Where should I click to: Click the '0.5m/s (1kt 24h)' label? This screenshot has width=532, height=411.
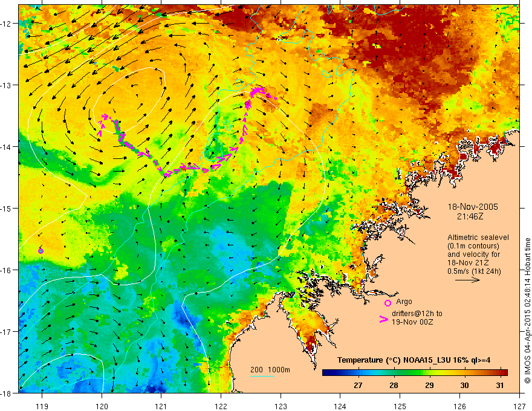pyautogui.click(x=475, y=271)
